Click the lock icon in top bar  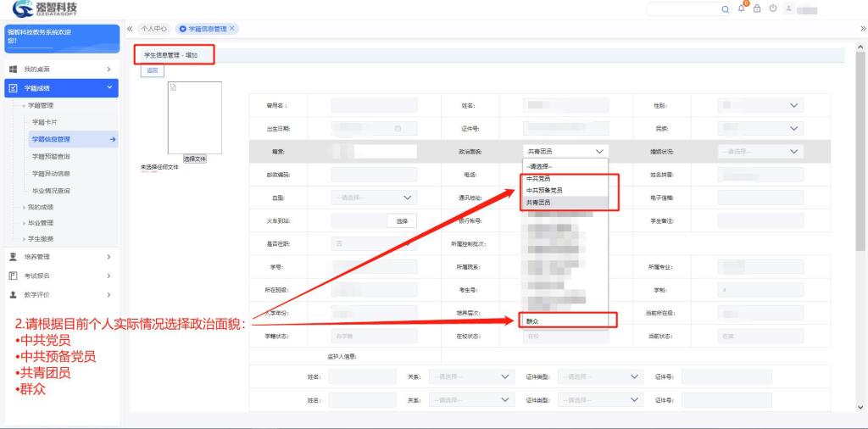(x=757, y=9)
